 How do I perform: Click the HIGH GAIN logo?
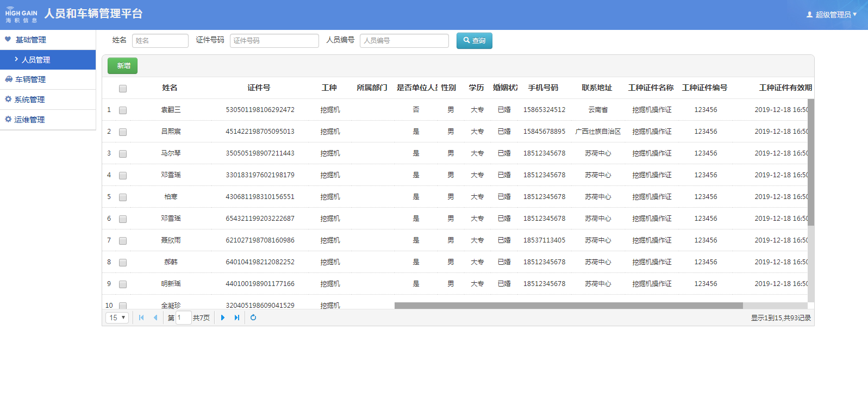coord(21,15)
